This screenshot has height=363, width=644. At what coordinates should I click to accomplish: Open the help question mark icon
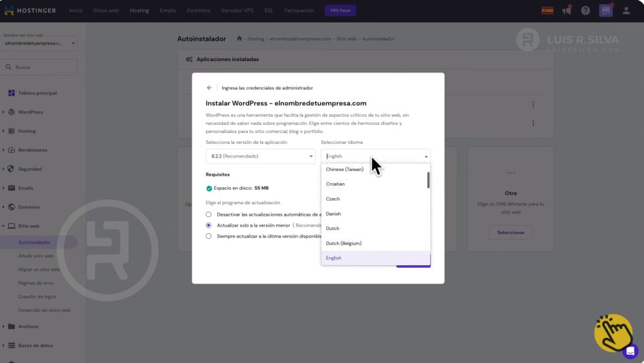click(586, 11)
